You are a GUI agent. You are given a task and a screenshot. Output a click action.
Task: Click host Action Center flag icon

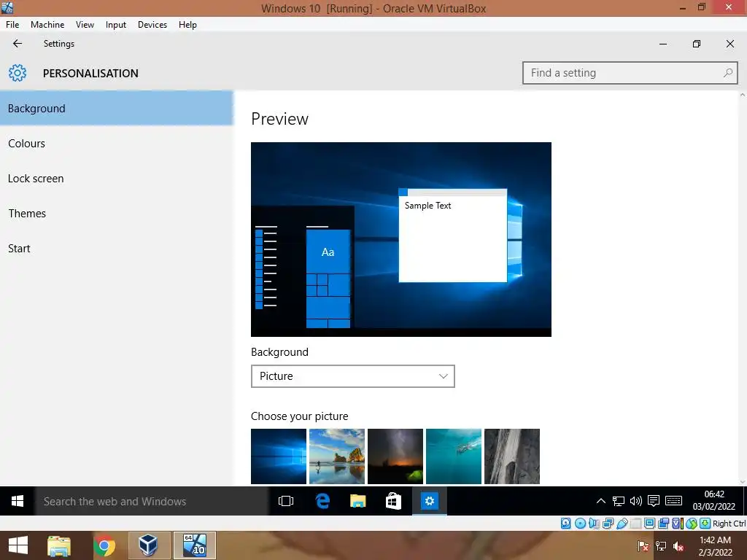point(643,546)
